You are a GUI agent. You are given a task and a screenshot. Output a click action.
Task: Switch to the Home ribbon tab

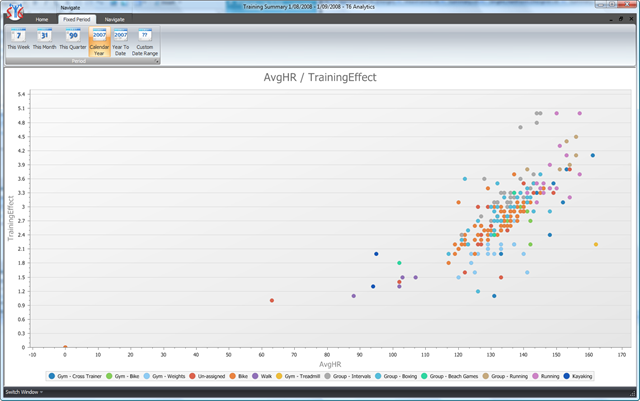42,20
